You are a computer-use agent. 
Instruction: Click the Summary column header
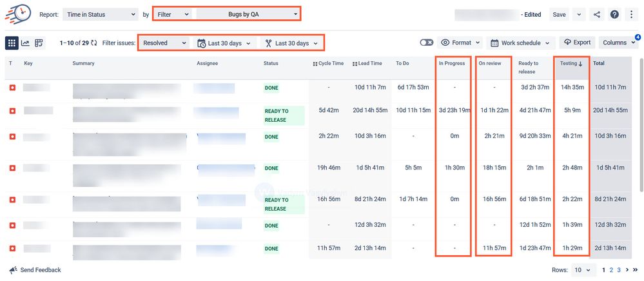(83, 63)
